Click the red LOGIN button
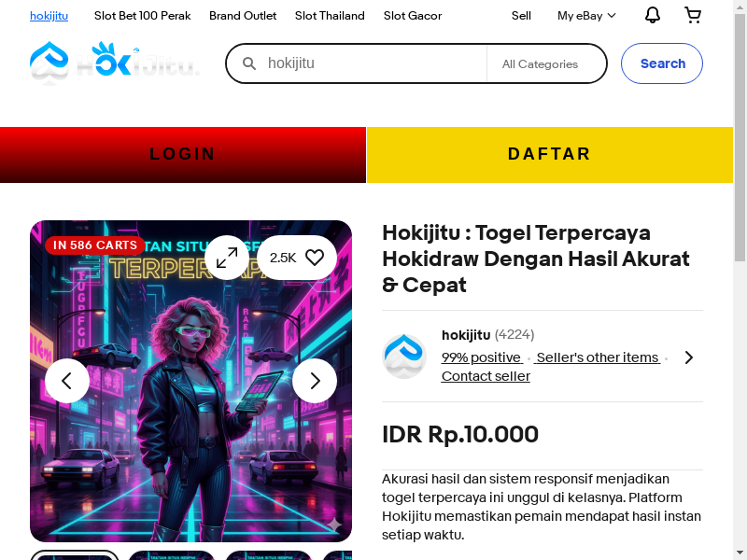This screenshot has width=747, height=560. (183, 155)
